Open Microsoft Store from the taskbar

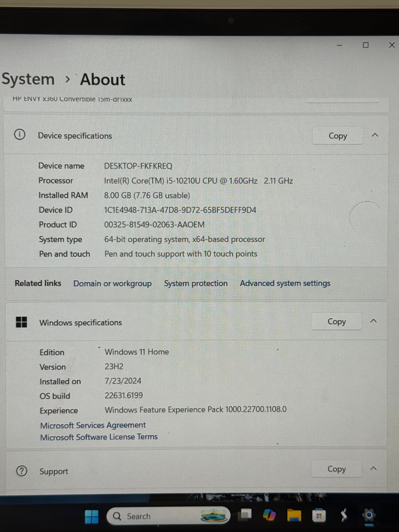pyautogui.click(x=319, y=515)
